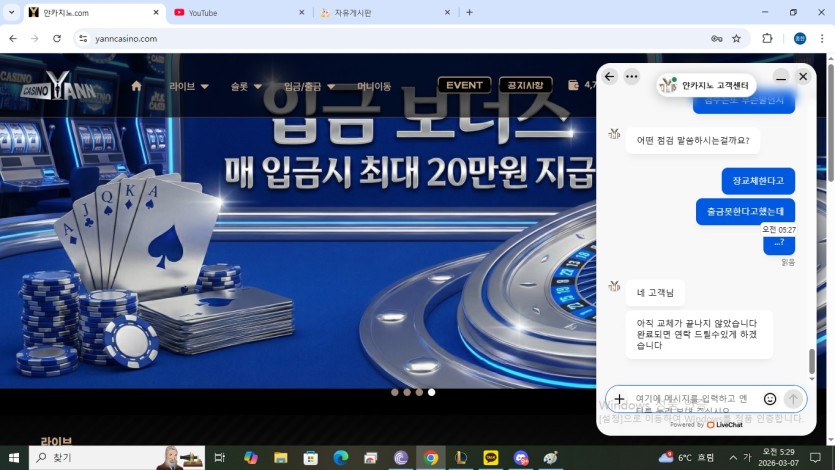Open the browser extensions puzzle icon

(x=767, y=38)
